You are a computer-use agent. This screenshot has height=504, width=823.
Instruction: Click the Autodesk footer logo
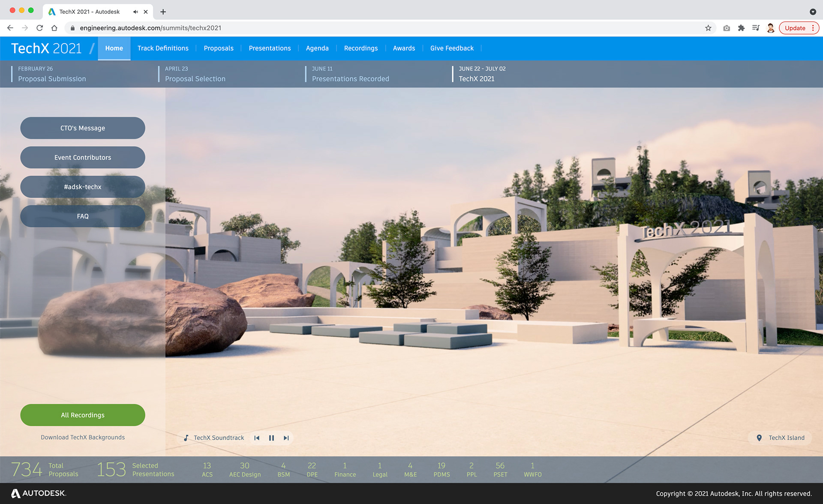point(39,493)
